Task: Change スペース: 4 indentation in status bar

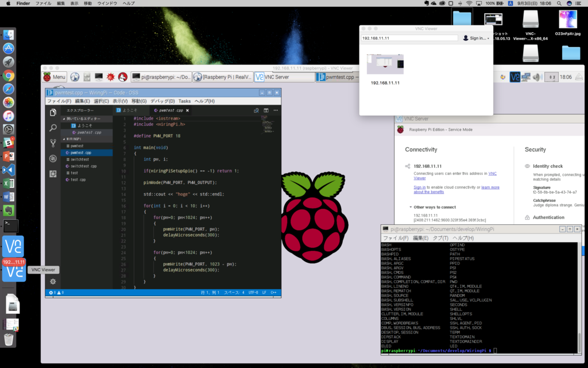Action: tap(234, 293)
